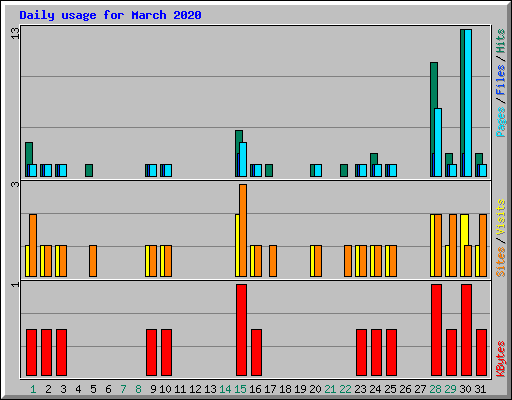Click the orange Sites bar for day 1
The width and height of the screenshot is (512, 400).
point(33,245)
